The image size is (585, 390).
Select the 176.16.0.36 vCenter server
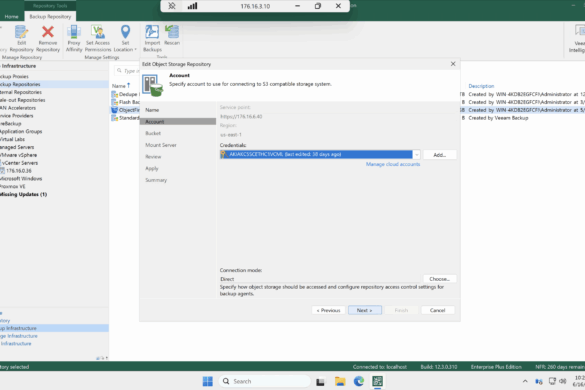coord(19,171)
